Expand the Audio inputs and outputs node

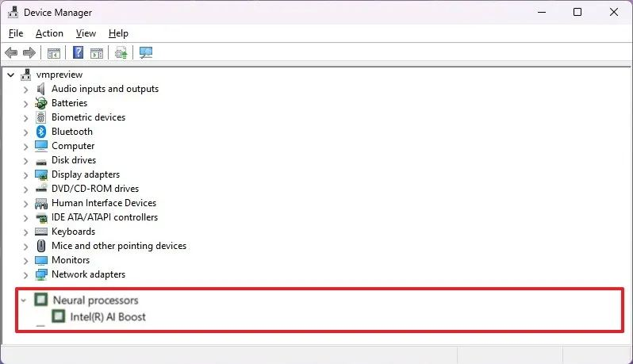coord(25,89)
